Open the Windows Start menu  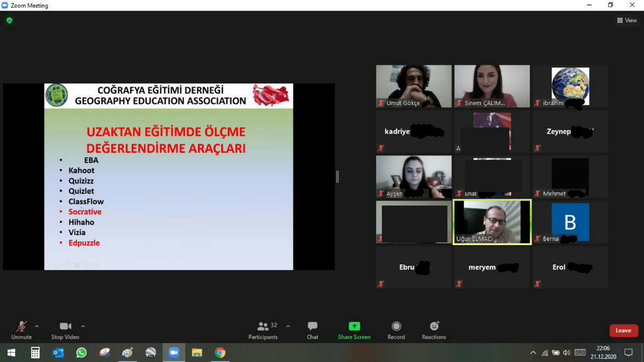point(11,353)
